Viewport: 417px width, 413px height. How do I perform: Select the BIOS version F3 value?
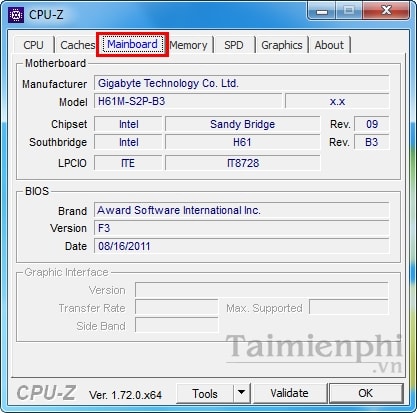click(x=241, y=228)
